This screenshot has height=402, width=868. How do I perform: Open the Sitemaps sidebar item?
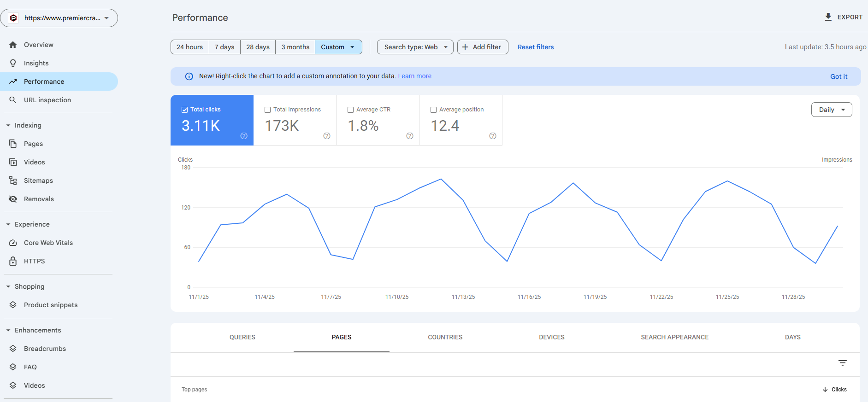tap(38, 181)
